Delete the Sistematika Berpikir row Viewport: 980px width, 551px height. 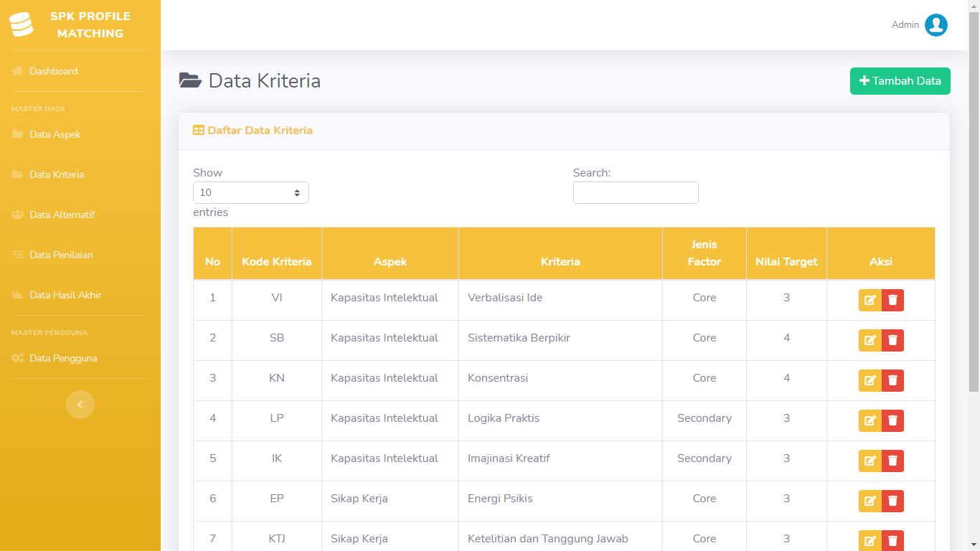[892, 340]
